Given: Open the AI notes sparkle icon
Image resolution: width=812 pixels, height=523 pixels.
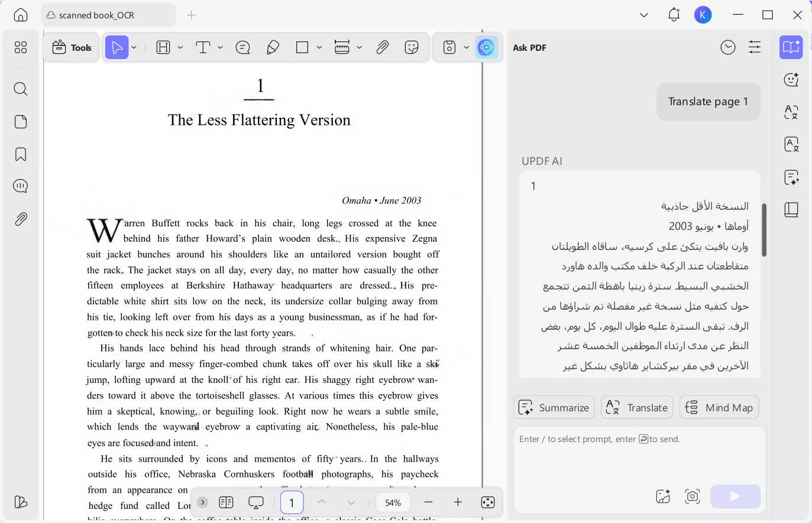Looking at the screenshot, I should (x=791, y=177).
